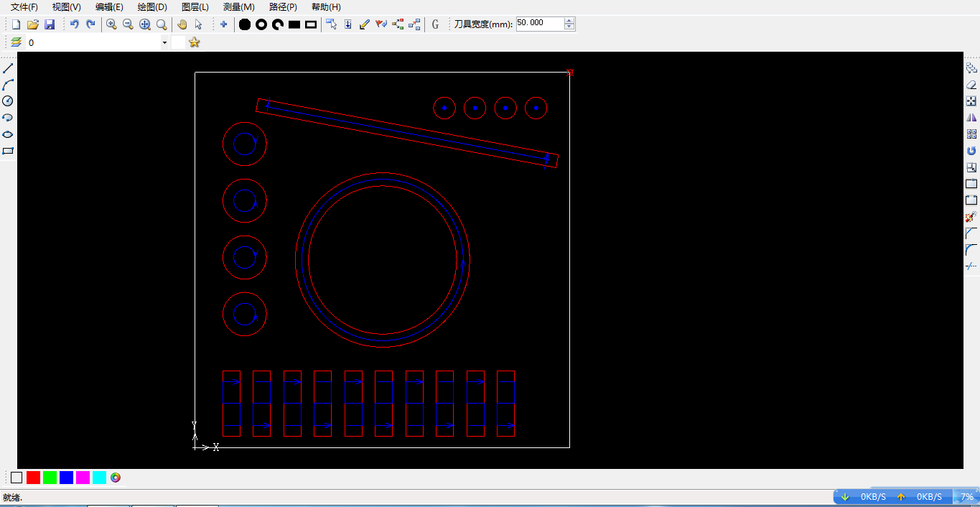Increase tool width with up stepper arrow
Viewport: 980px width, 507px height.
click(569, 21)
